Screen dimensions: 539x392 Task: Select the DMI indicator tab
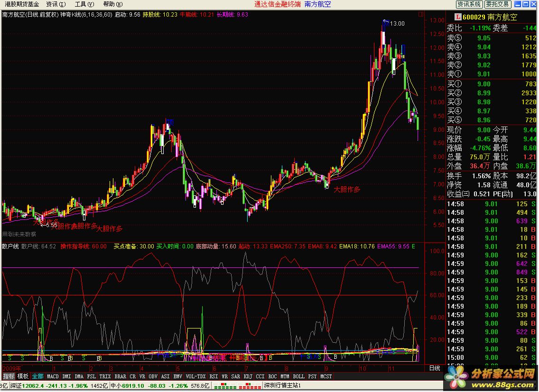coord(67,376)
